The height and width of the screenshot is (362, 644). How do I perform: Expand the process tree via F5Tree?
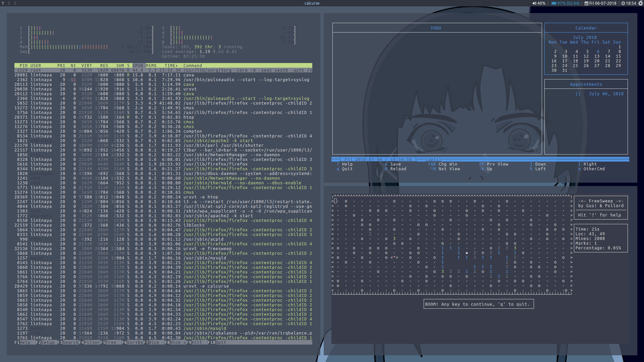pos(108,342)
